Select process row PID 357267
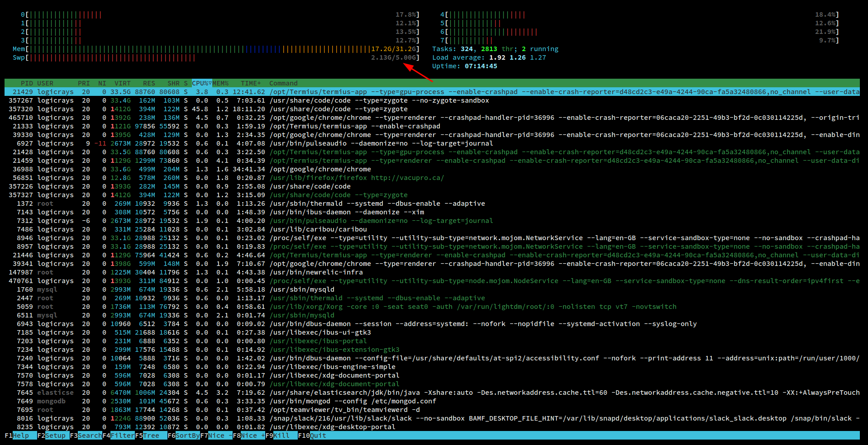The width and height of the screenshot is (868, 445). (x=432, y=100)
